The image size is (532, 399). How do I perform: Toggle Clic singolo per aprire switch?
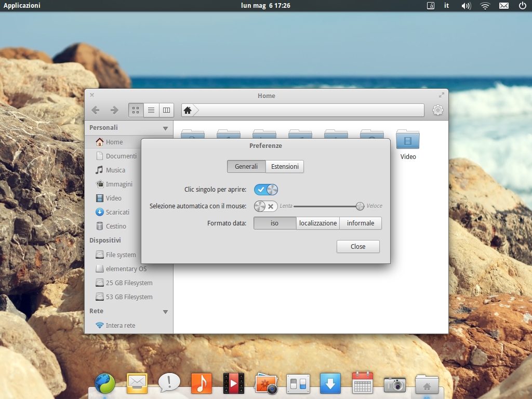(x=266, y=190)
